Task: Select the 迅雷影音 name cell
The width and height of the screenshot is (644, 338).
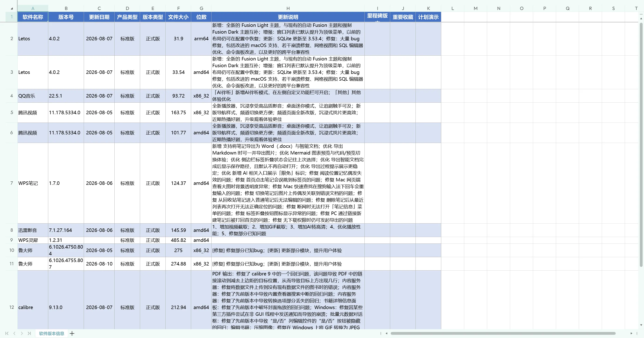Action: pyautogui.click(x=33, y=230)
